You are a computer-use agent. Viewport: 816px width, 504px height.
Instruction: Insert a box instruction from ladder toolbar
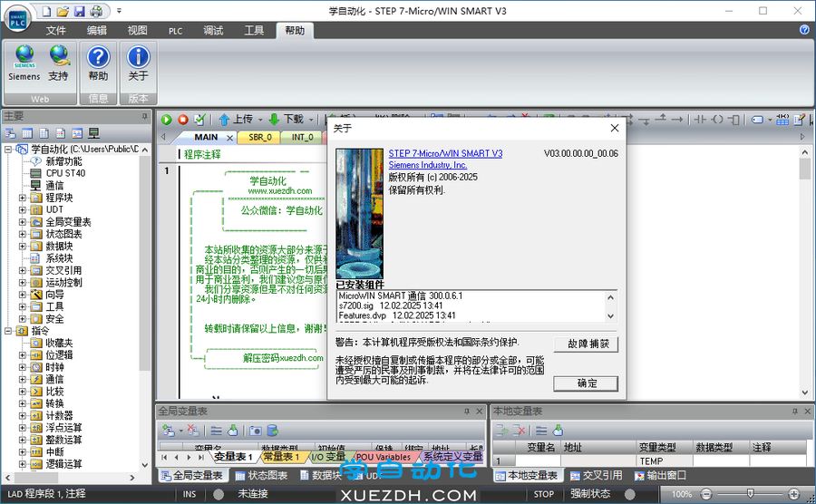coord(733,120)
